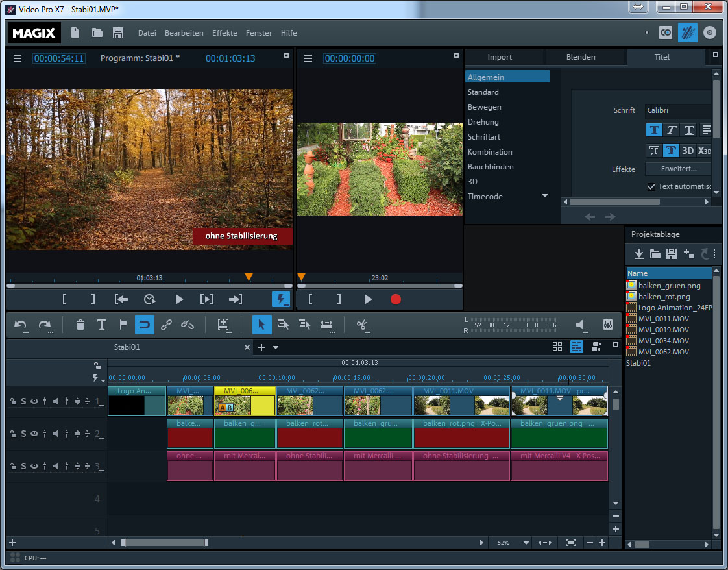Click the Erweitert... effects button

pos(678,169)
